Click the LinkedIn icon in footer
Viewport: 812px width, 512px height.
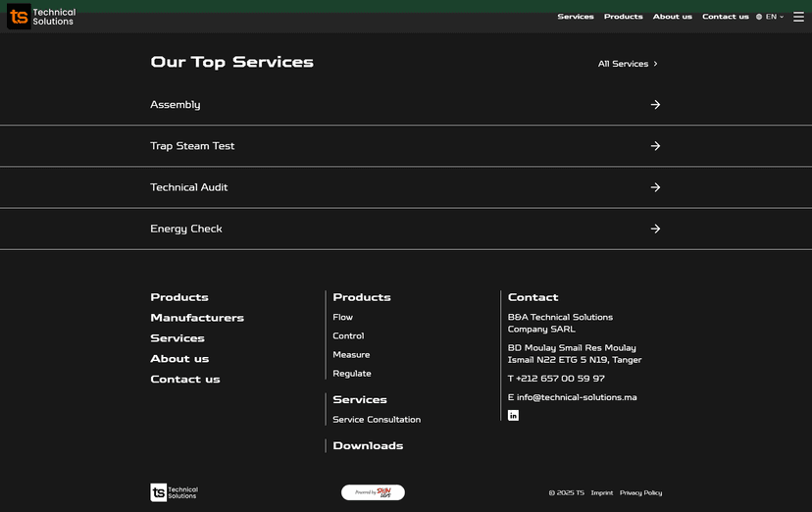513,416
